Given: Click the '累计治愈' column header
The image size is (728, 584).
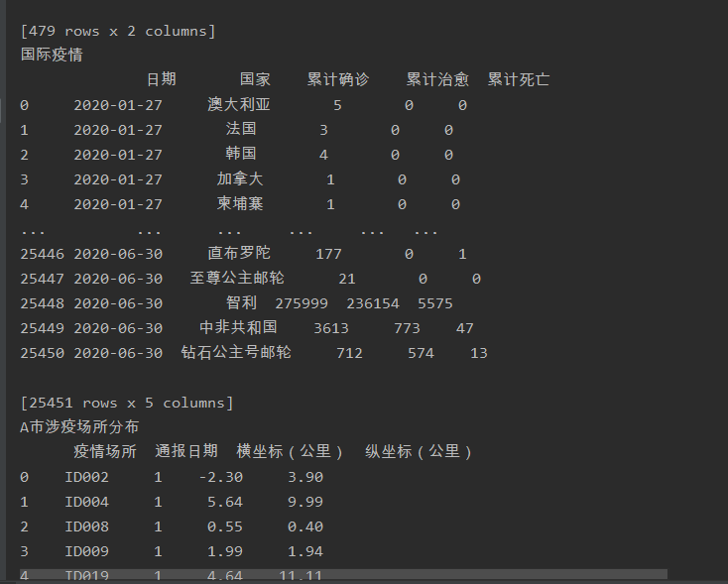Looking at the screenshot, I should point(437,79).
